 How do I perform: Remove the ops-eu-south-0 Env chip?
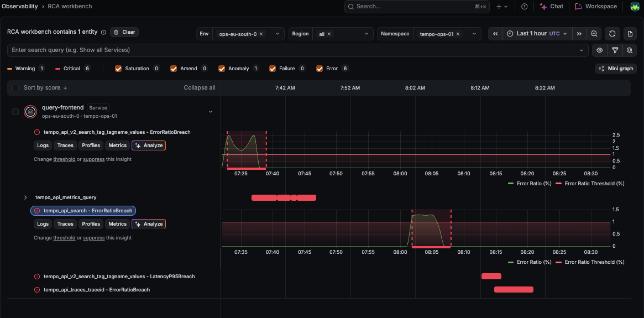click(261, 34)
